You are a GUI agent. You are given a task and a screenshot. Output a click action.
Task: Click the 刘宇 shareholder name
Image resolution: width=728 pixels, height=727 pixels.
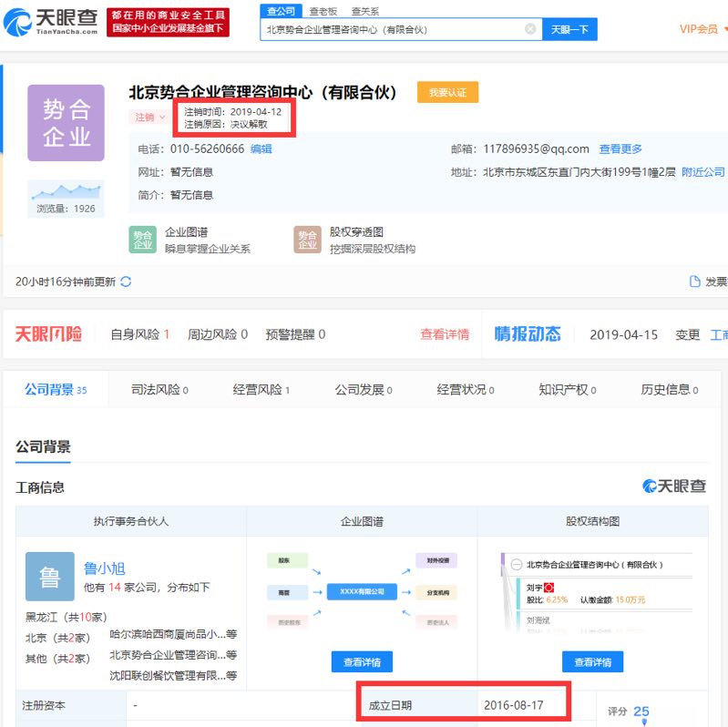point(535,588)
